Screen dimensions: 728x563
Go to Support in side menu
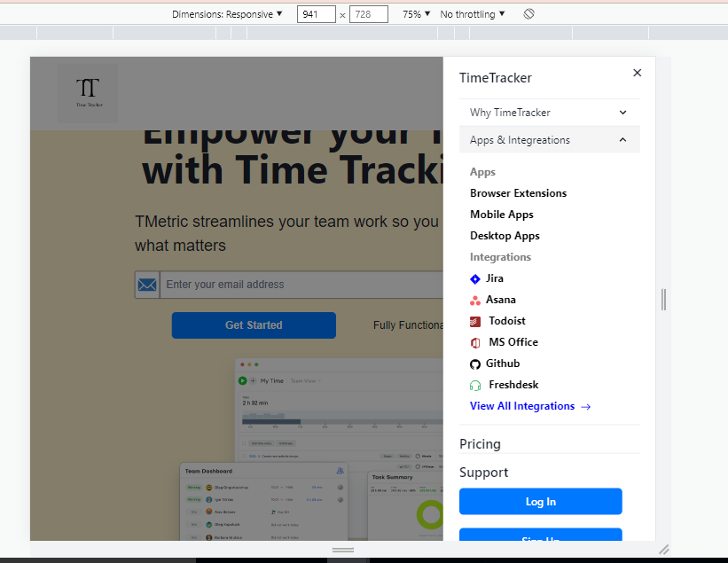click(483, 473)
